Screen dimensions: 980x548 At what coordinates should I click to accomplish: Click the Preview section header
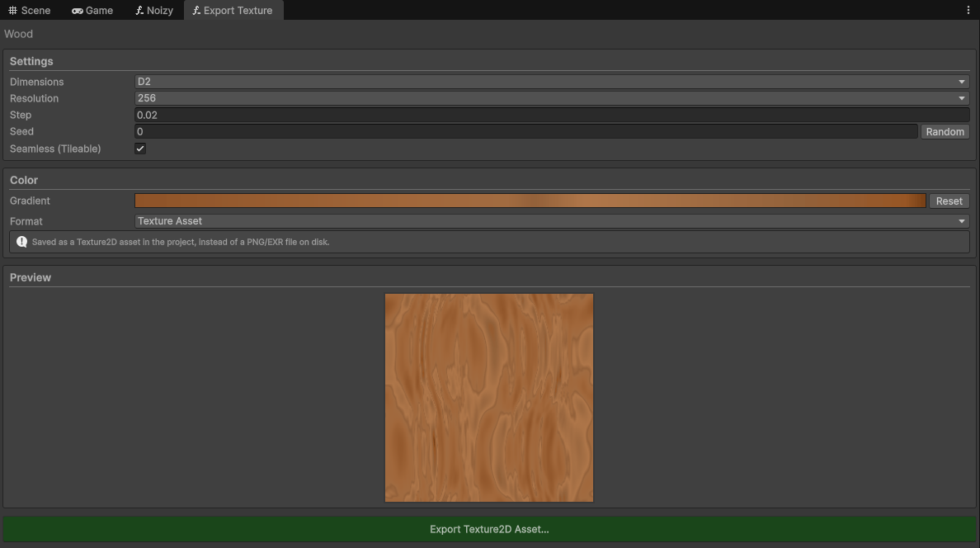[30, 278]
